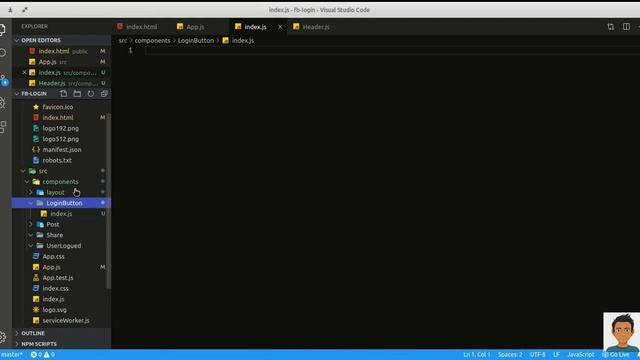Switch to the index.html tab
640x360 pixels.
tap(141, 27)
